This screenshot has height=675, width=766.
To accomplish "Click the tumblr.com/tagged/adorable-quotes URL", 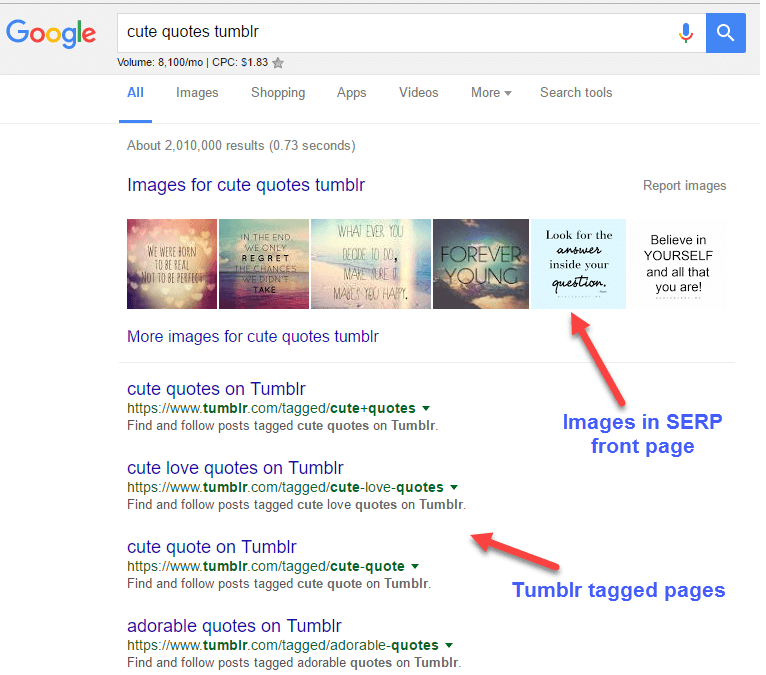I will pos(283,646).
